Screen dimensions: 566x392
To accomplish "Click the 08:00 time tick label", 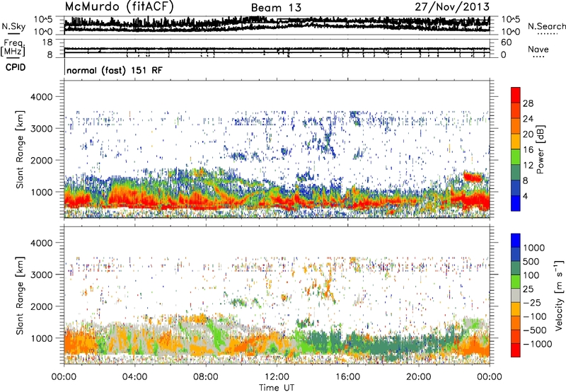I will [206, 377].
